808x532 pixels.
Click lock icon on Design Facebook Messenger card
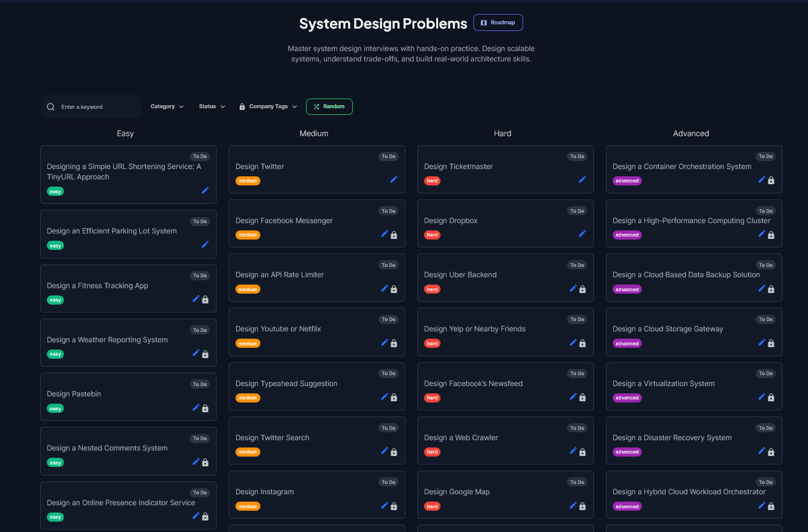394,235
